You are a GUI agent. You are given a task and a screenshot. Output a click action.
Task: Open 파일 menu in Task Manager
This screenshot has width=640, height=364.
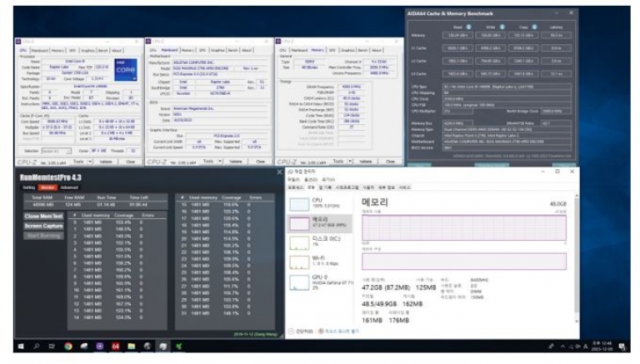tap(294, 180)
